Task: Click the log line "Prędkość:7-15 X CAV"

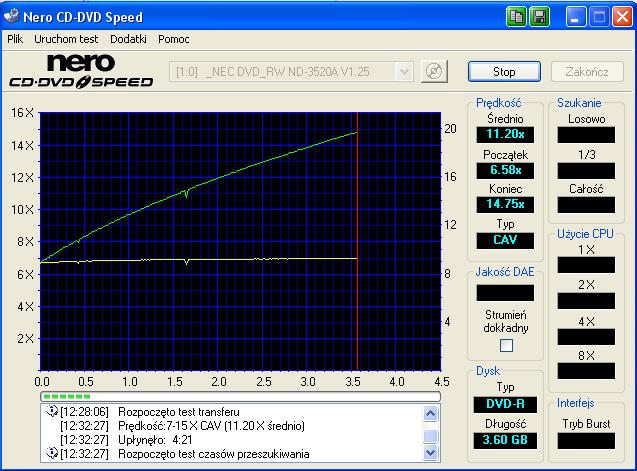Action: point(211,425)
